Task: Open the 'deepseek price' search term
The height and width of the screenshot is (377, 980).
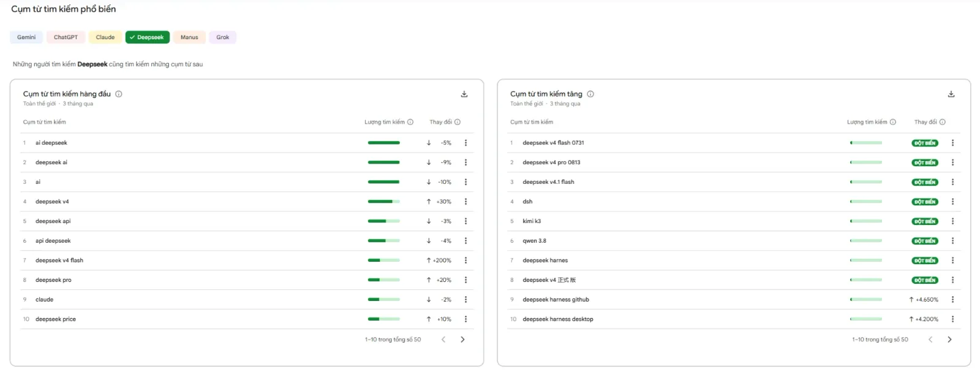Action: click(x=56, y=319)
